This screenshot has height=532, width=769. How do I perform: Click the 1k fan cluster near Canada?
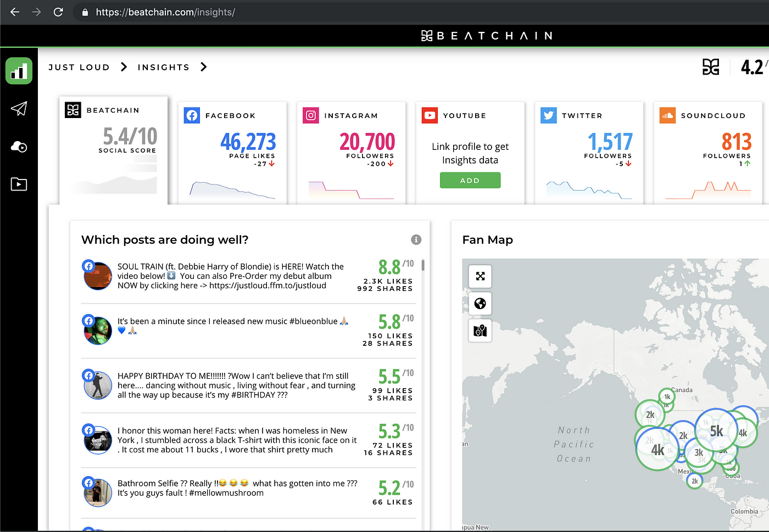point(667,396)
